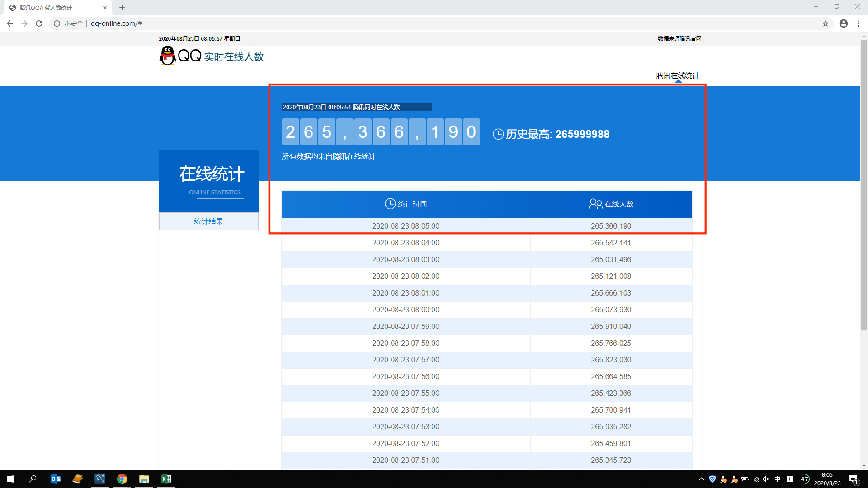The width and height of the screenshot is (868, 488).
Task: Click the muted volume tray icon
Action: [766, 479]
